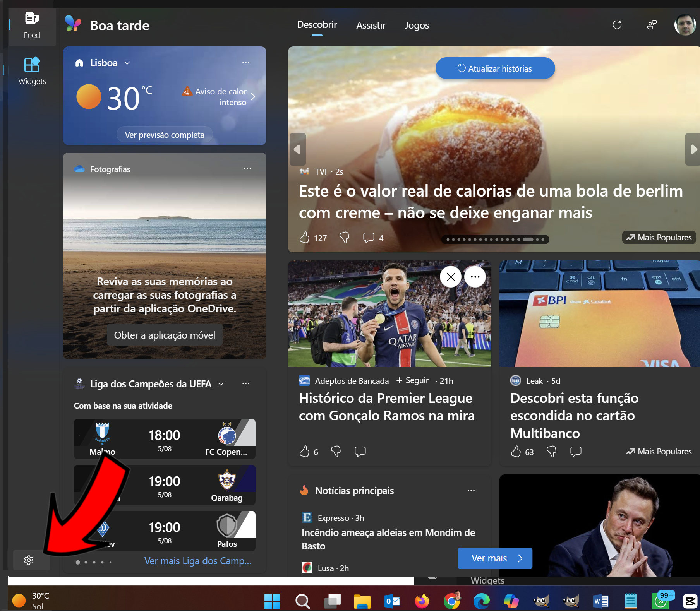Open the bola de berlim featured headline
This screenshot has height=611, width=700.
(491, 202)
